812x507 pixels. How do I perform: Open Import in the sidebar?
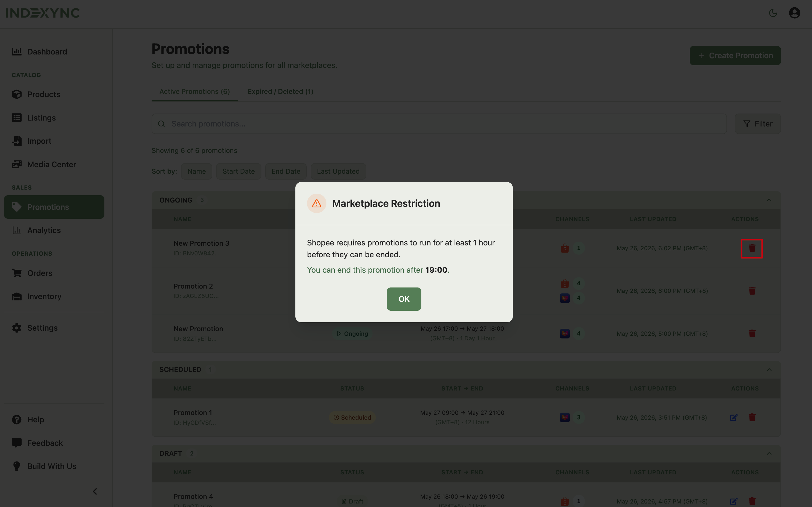[54, 141]
